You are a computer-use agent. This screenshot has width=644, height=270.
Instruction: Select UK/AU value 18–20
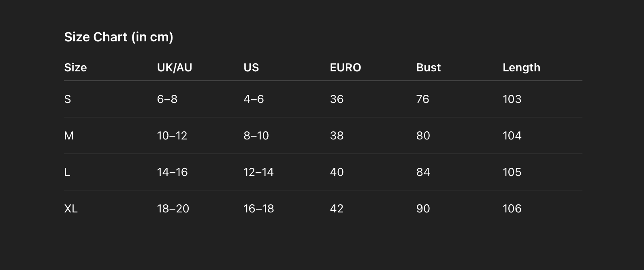pos(173,208)
